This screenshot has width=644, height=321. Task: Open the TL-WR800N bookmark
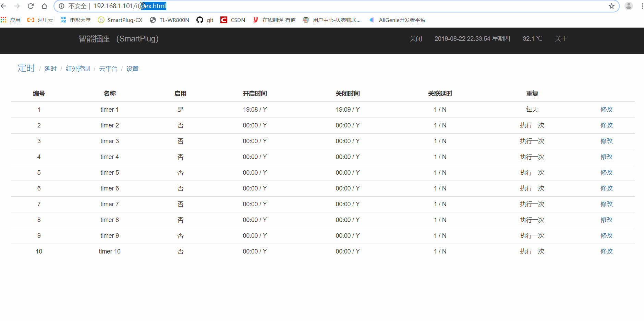170,20
